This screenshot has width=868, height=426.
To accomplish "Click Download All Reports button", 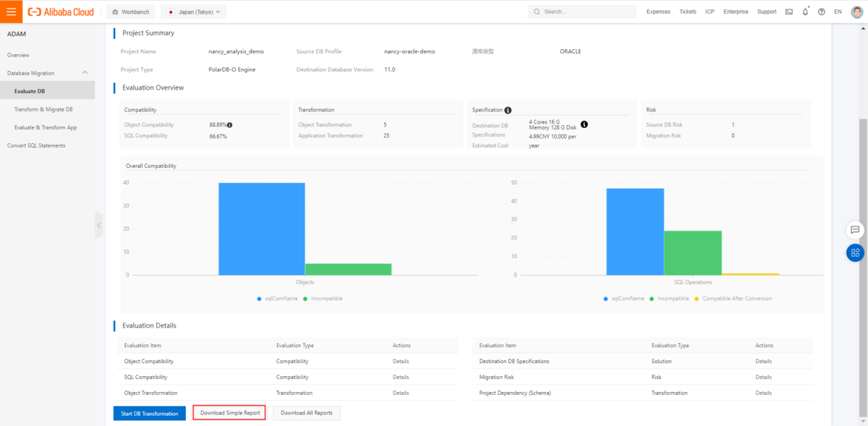I will pyautogui.click(x=307, y=413).
